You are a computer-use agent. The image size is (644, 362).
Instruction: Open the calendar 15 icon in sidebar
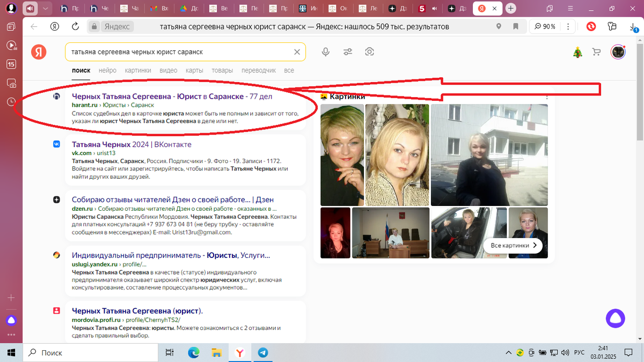[x=11, y=64]
